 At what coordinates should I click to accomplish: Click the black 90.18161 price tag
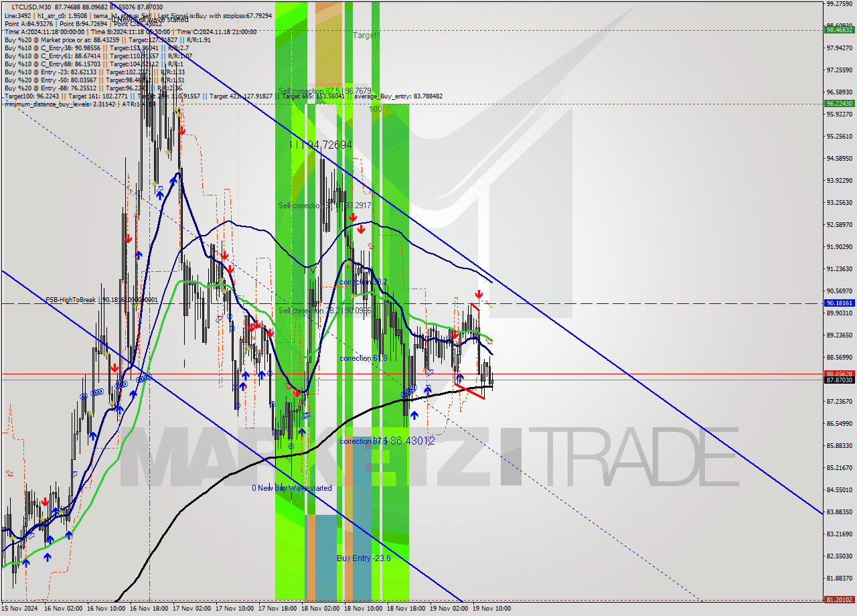(839, 303)
